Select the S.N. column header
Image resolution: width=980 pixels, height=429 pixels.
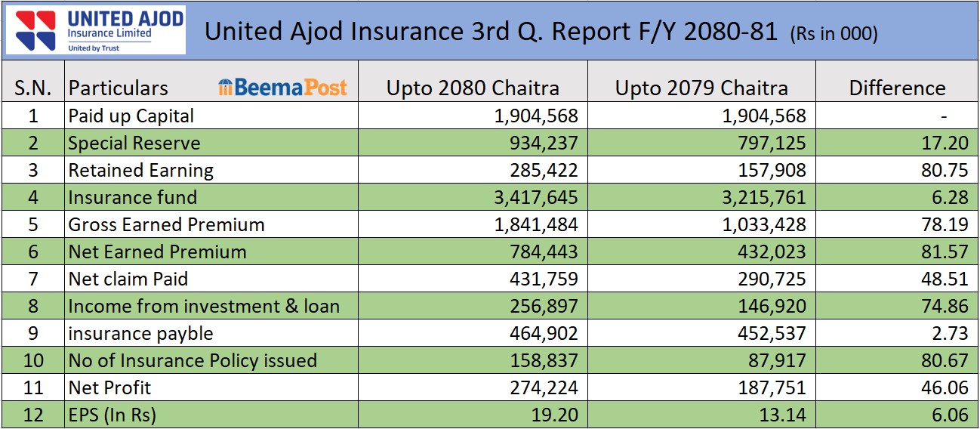point(33,88)
